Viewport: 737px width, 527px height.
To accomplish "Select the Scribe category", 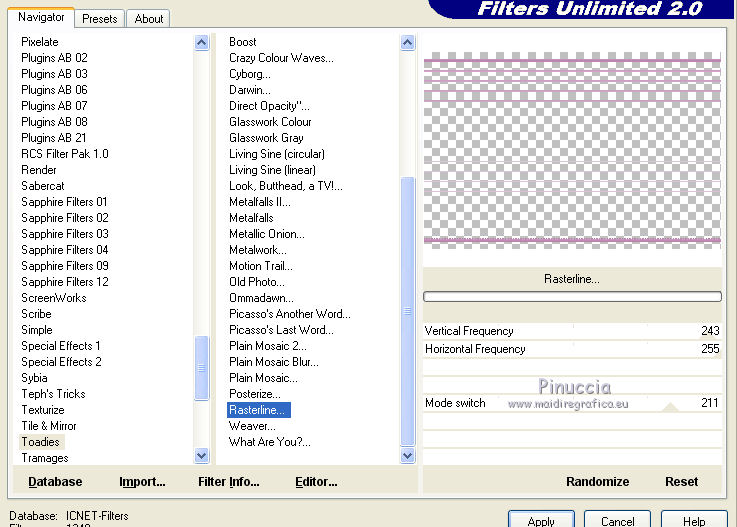I will (36, 314).
